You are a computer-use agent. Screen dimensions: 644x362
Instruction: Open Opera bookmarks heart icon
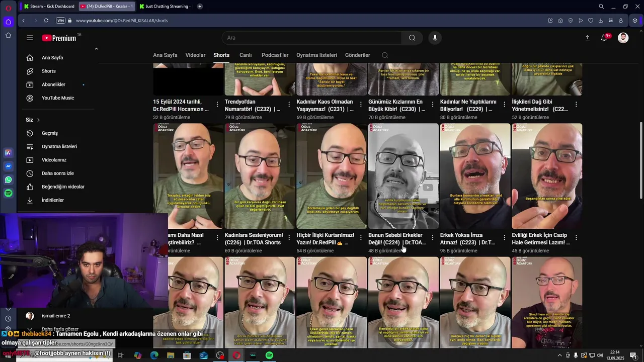click(x=591, y=21)
